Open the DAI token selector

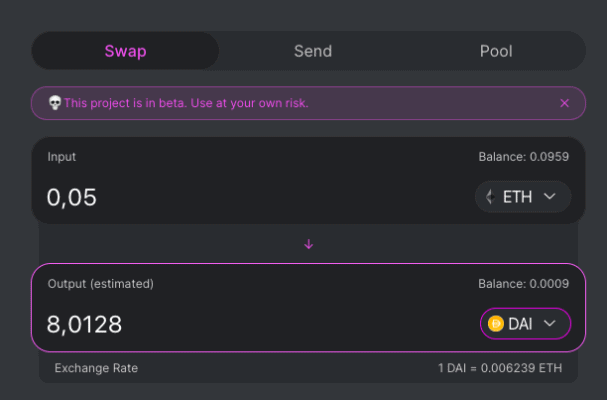click(525, 324)
